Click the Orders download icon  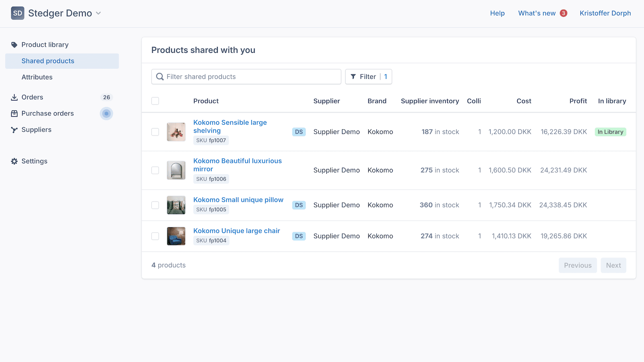14,97
